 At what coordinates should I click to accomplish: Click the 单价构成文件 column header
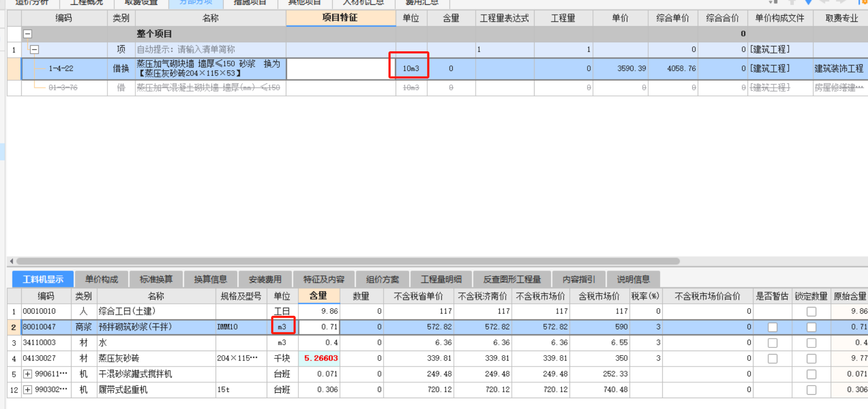tap(780, 18)
